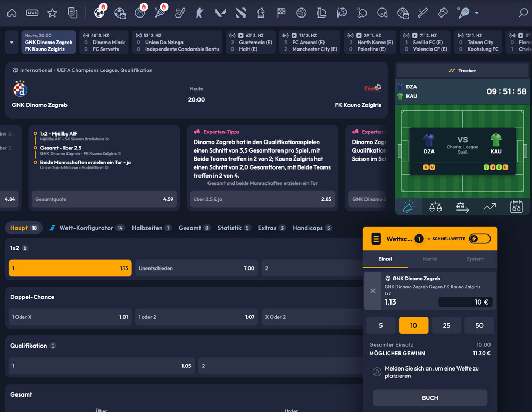Select the American football helmet icon

point(382,13)
